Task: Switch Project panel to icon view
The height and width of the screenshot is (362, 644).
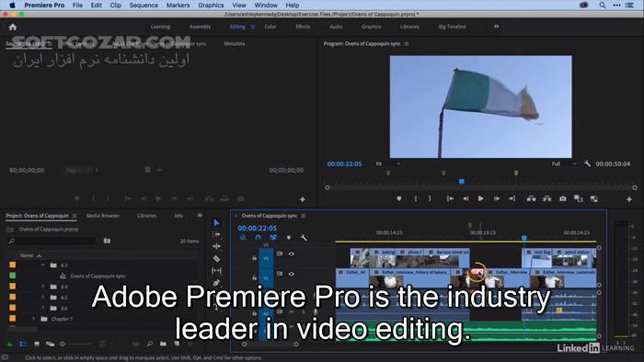Action: (x=37, y=344)
